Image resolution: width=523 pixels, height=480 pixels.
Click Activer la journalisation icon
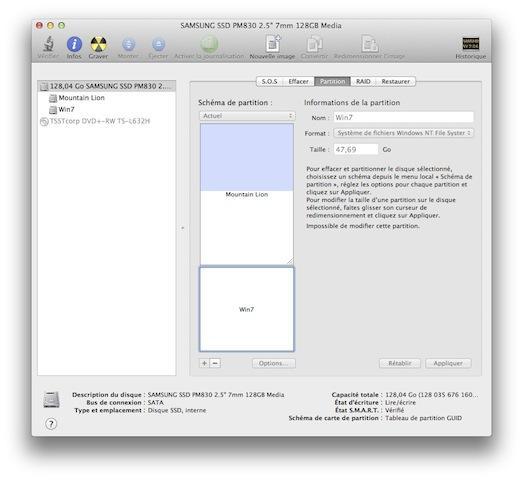[209, 44]
